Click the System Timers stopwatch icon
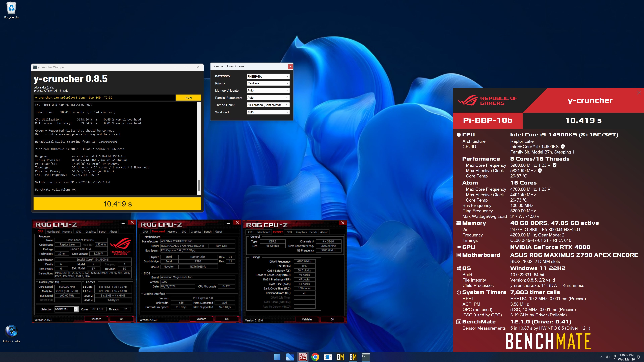This screenshot has height=362, width=644. tap(459, 292)
